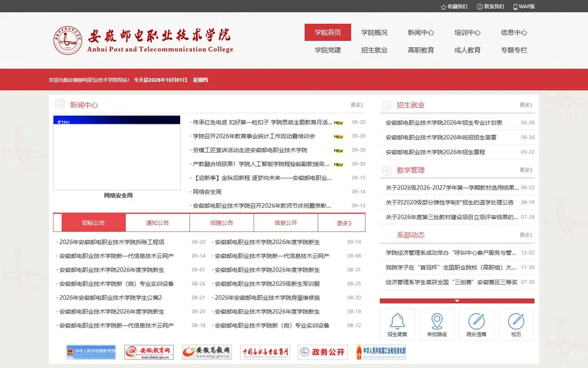
Task: Click NEW badge beside 劳模工匠宣讲活动 news
Action: 338,151
